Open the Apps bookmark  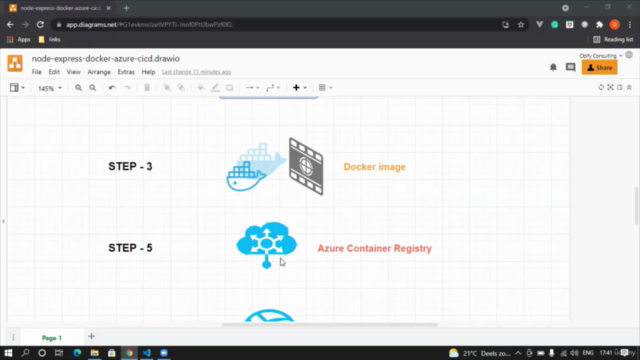[19, 40]
